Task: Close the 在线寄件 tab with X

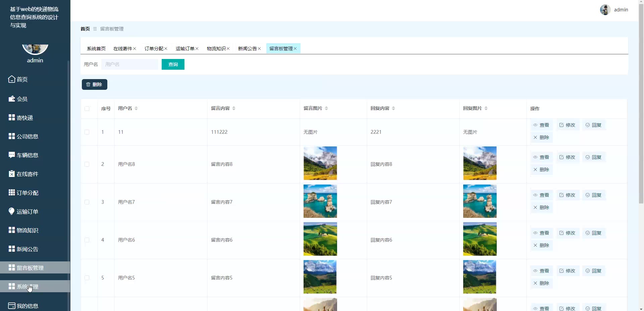Action: 135,49
